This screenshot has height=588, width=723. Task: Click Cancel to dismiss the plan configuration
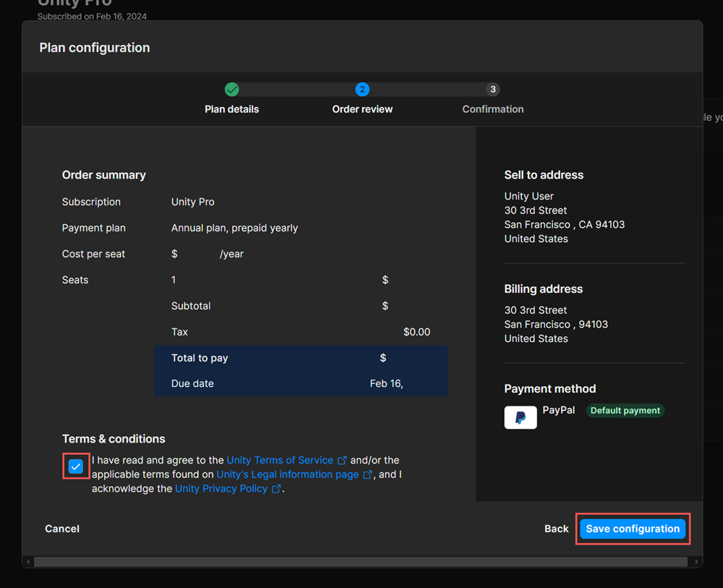(61, 529)
